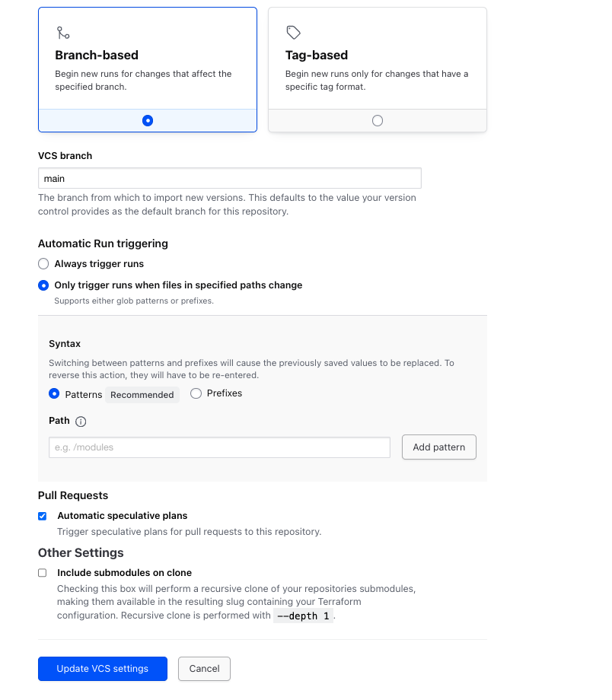
Task: Disable Automatic speculative plans checkbox
Action: (x=43, y=516)
